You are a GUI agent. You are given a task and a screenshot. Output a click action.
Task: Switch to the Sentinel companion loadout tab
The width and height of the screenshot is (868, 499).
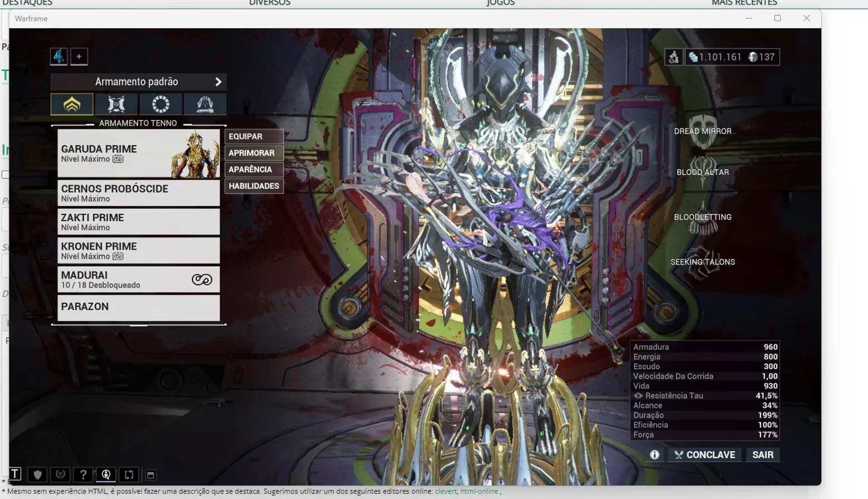[116, 104]
